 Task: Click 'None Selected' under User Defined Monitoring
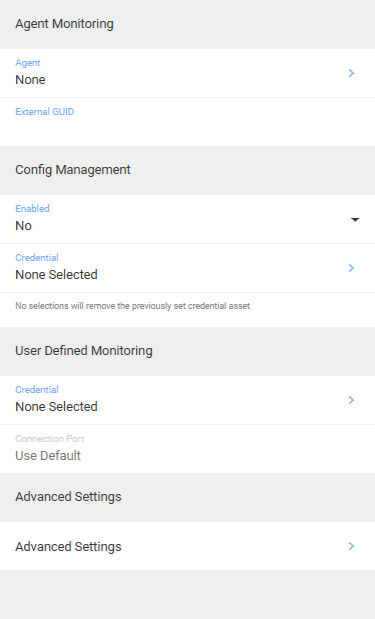point(56,407)
